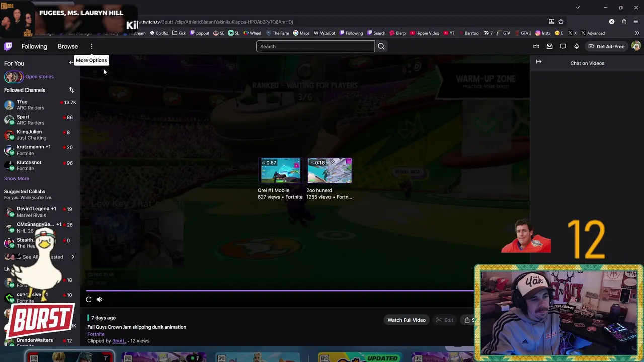Click Watch Full Video button
This screenshot has height=362, width=644.
(x=407, y=320)
